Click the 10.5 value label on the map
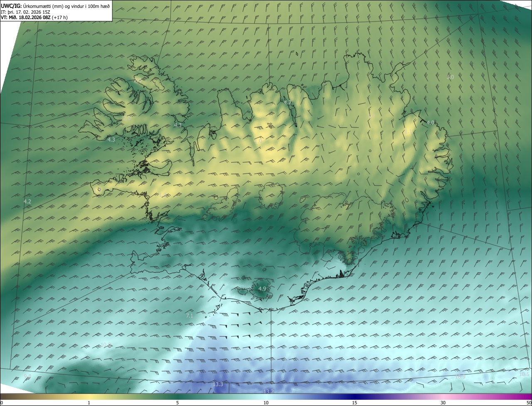 pyautogui.click(x=525, y=374)
